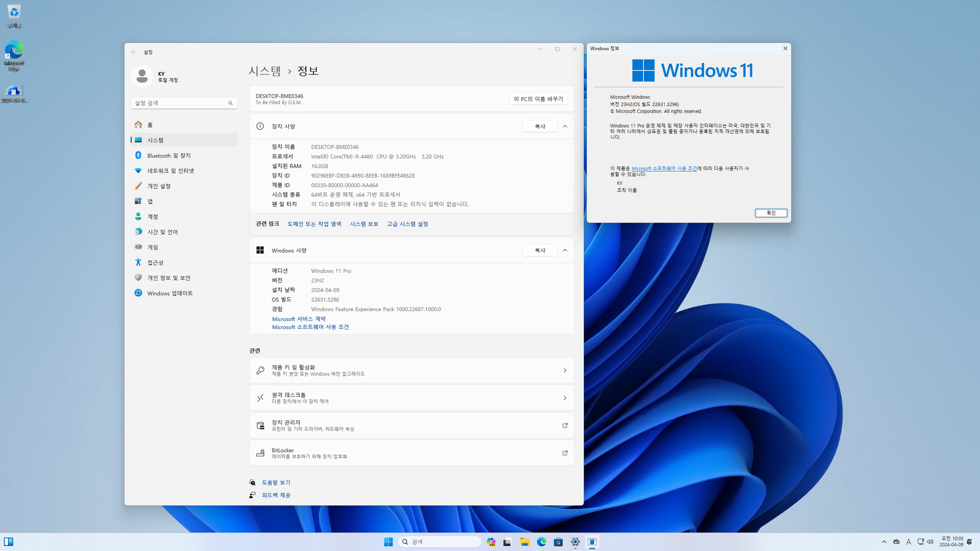
Task: Click the 계정 person icon in sidebar
Action: pyautogui.click(x=138, y=216)
